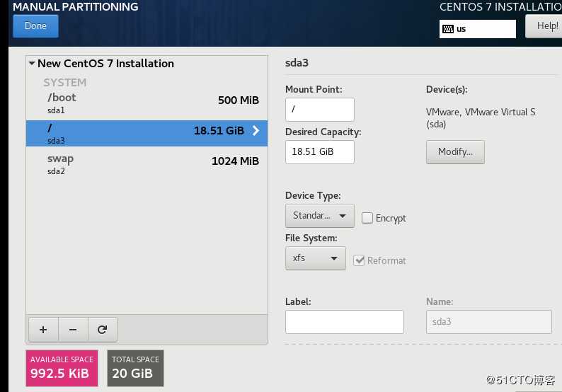
Task: Click the reload storage configuration icon
Action: coord(102,329)
